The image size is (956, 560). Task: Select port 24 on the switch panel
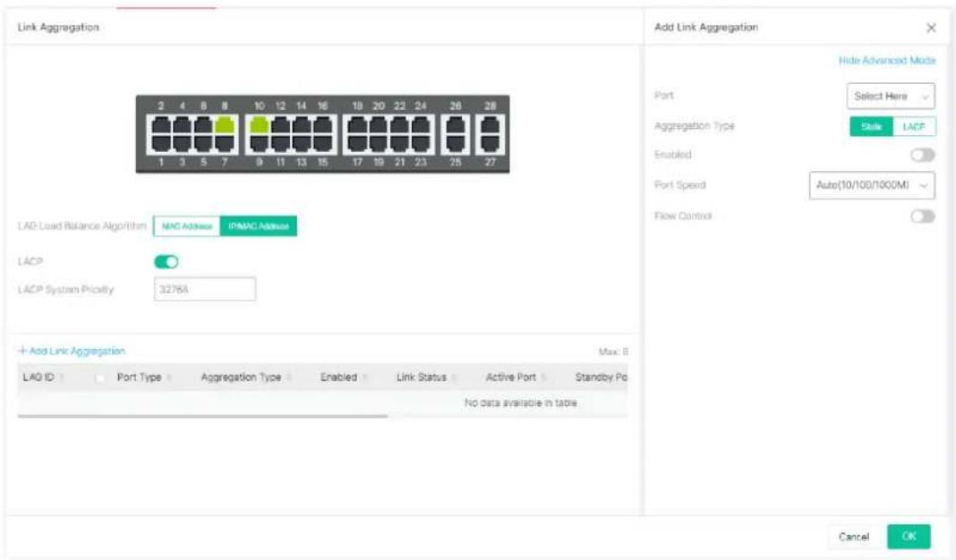(422, 125)
